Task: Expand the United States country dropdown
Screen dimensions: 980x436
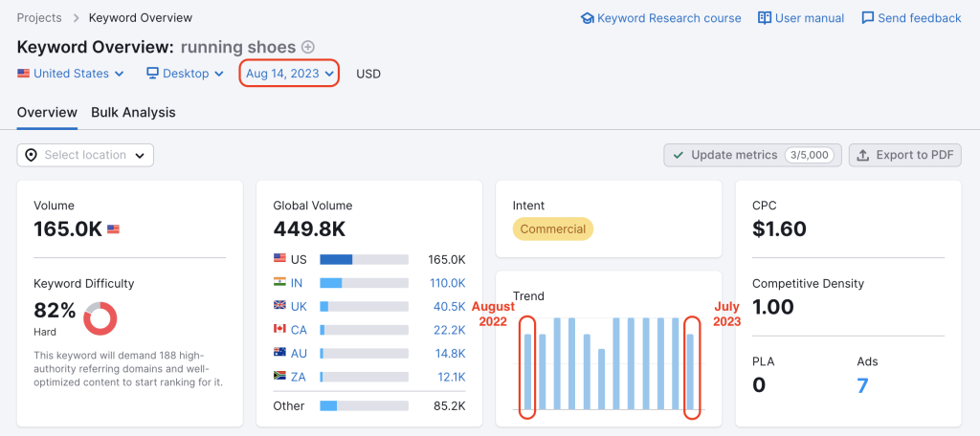Action: pos(71,74)
